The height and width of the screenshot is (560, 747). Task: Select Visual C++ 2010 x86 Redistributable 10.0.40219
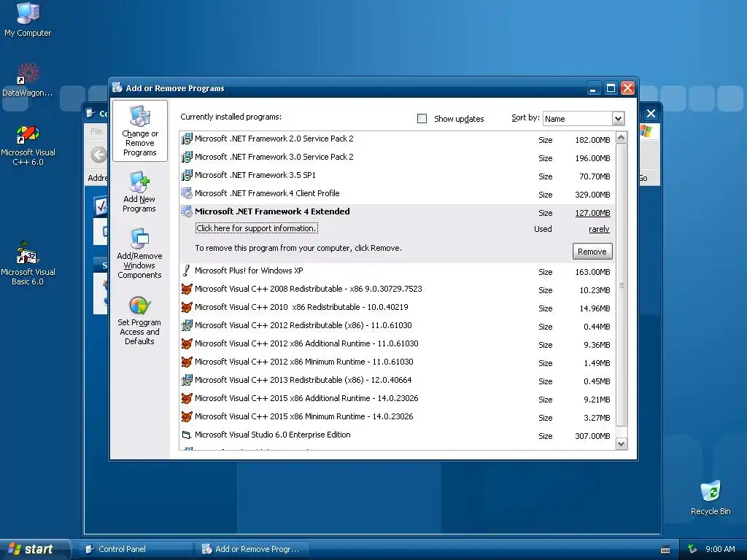[x=398, y=307]
